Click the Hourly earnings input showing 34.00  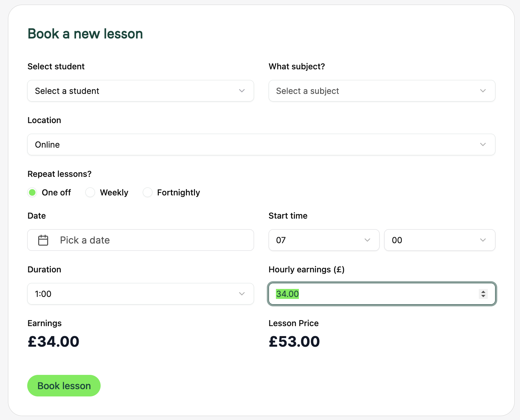coord(382,294)
